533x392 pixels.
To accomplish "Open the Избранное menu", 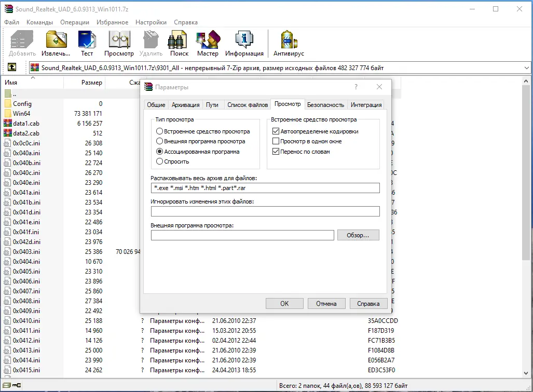I will pos(113,22).
